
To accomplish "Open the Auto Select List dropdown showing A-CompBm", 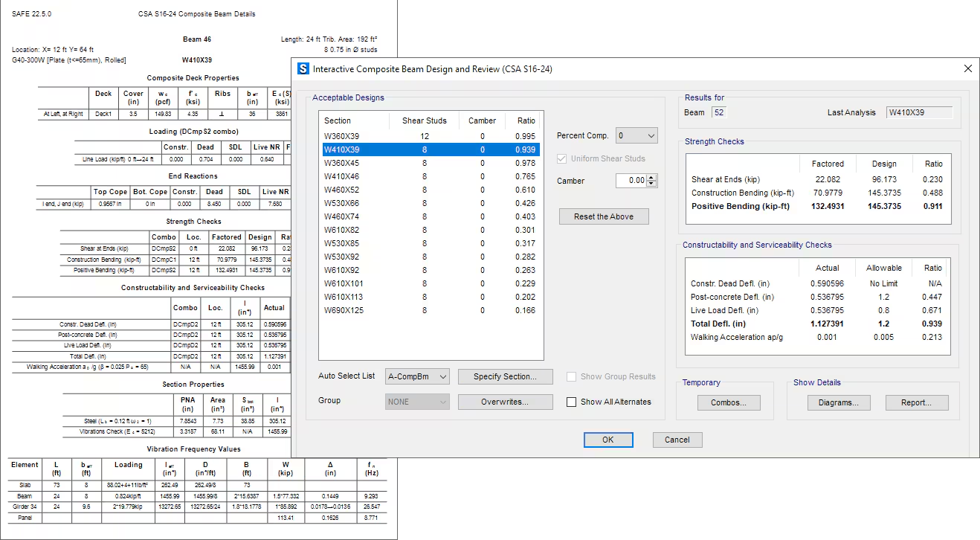I will [x=416, y=376].
